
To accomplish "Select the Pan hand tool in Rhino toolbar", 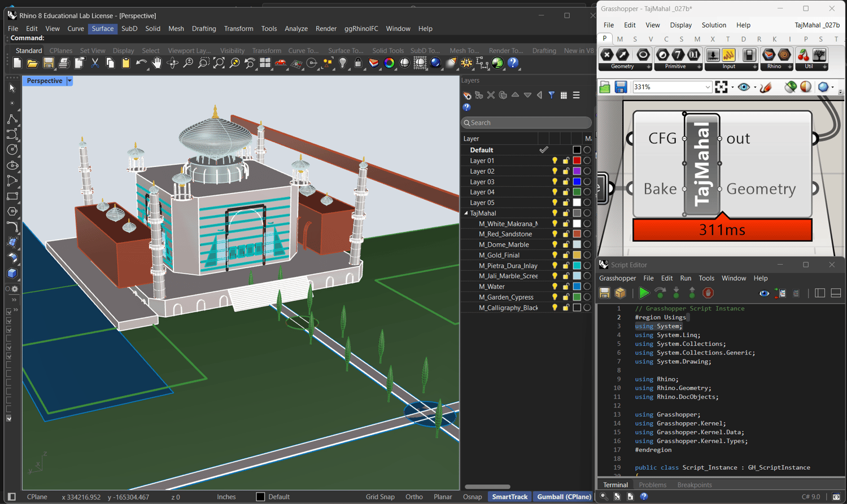I will coord(157,63).
